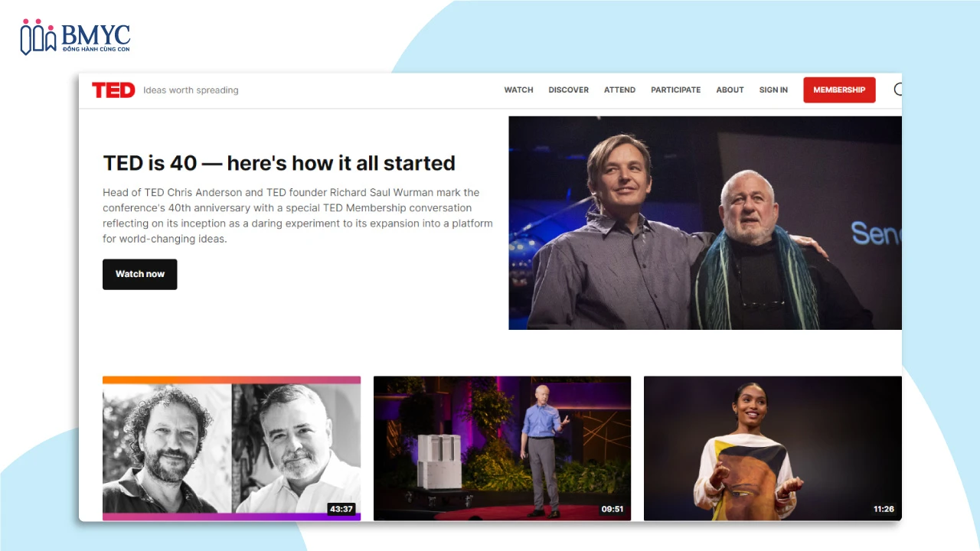Image resolution: width=980 pixels, height=551 pixels.
Task: Open the woman speaker video thumbnail
Action: 773,448
